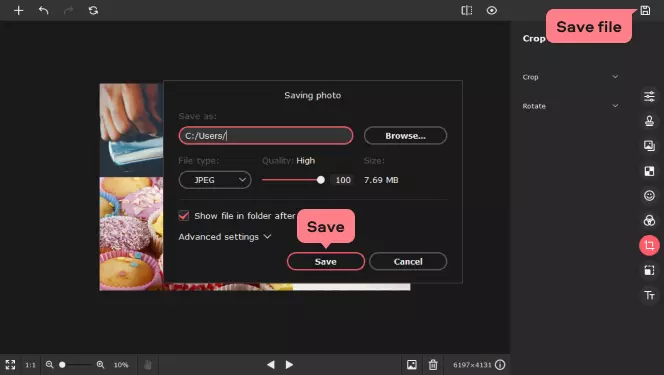Click the zoom slider handle
The image size is (664, 375).
pyautogui.click(x=62, y=364)
